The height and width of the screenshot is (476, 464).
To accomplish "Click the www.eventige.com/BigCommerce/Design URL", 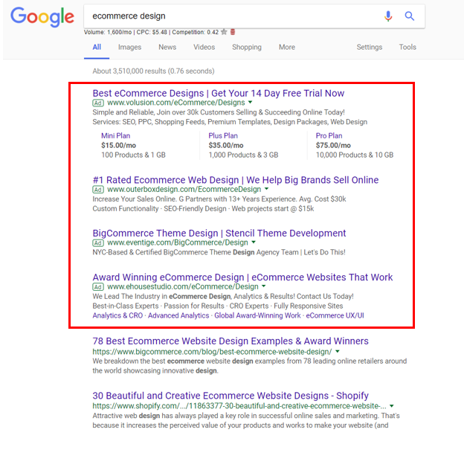I will (x=178, y=242).
